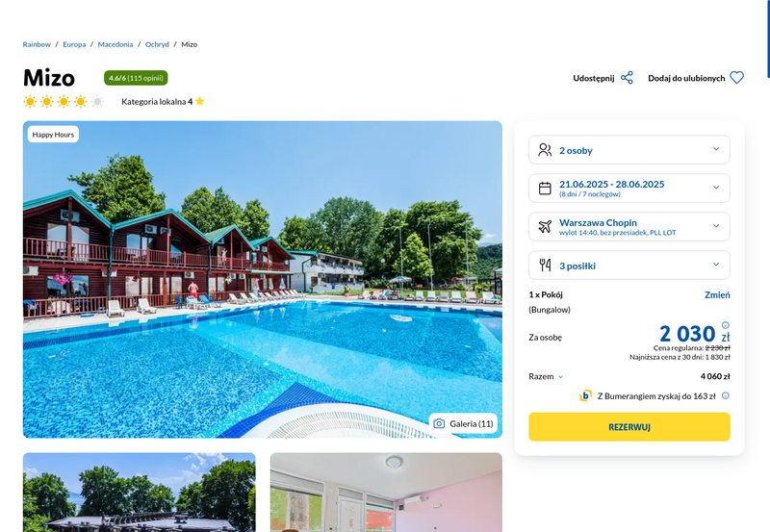Click the persons icon in 2 osoby field
Image resolution: width=770 pixels, height=532 pixels.
(x=545, y=150)
